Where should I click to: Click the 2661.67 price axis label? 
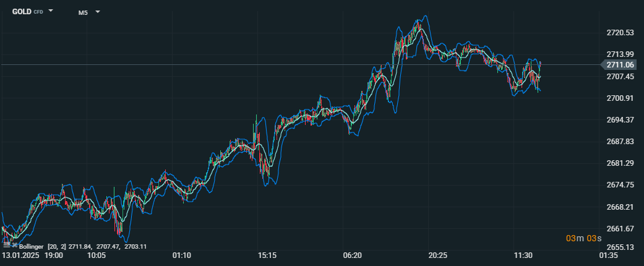click(x=620, y=228)
